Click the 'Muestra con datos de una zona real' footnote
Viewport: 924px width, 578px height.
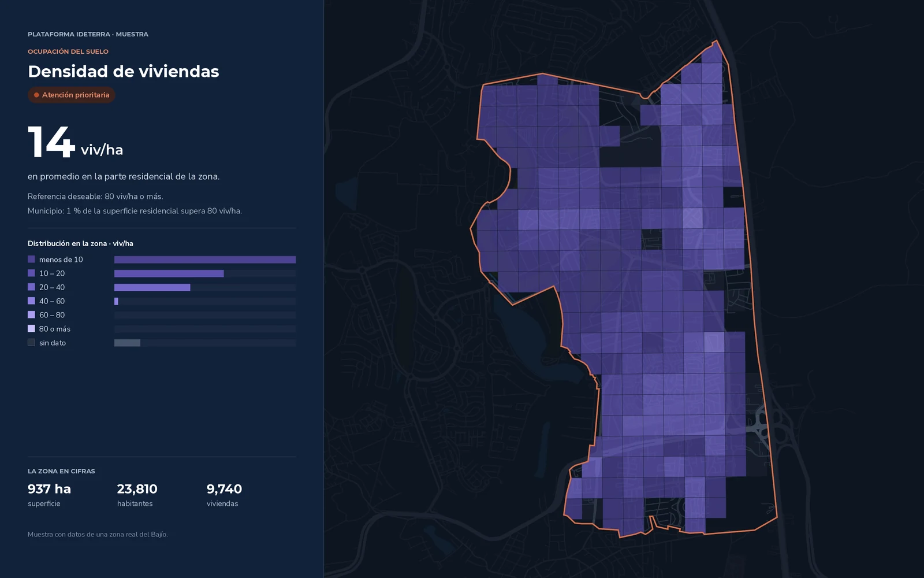tap(98, 535)
